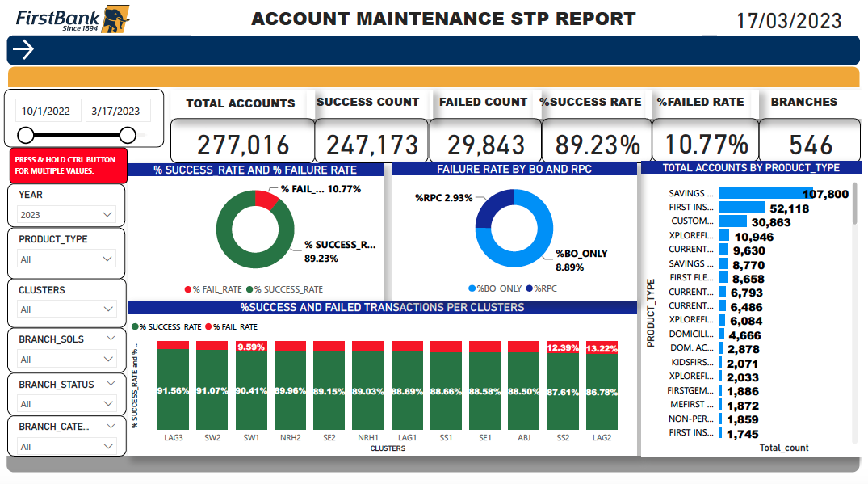Click the product type chart vertical scrollbar

pyautogui.click(x=855, y=204)
